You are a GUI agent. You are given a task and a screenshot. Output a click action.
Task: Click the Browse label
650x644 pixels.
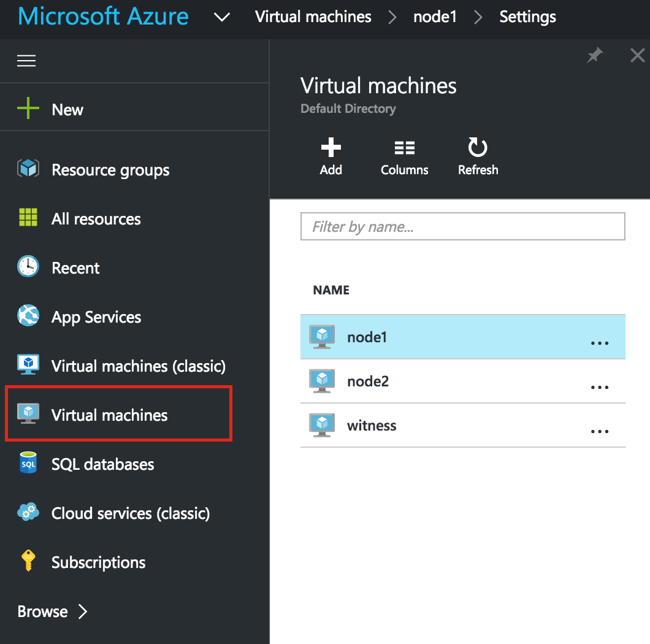42,611
